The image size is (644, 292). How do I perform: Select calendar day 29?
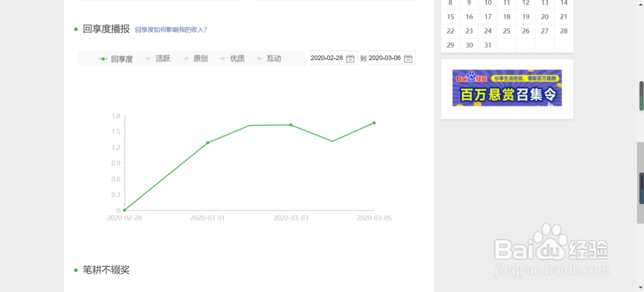tap(451, 45)
